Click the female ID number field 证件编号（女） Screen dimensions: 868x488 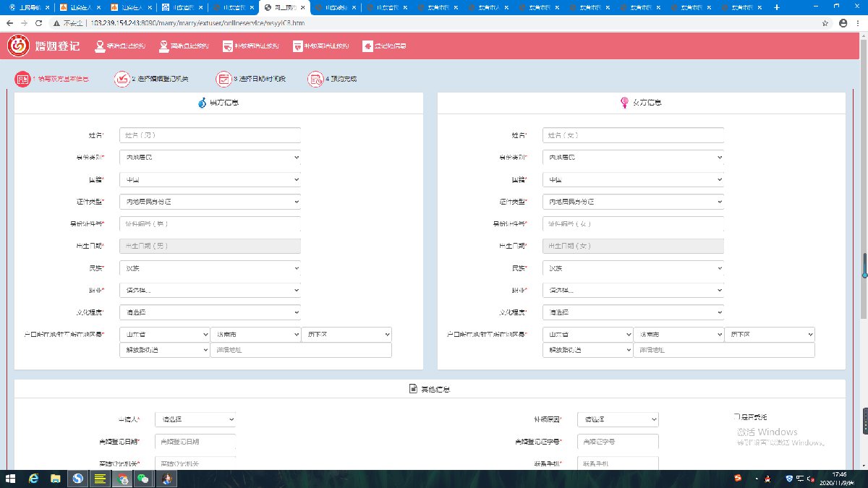point(633,224)
